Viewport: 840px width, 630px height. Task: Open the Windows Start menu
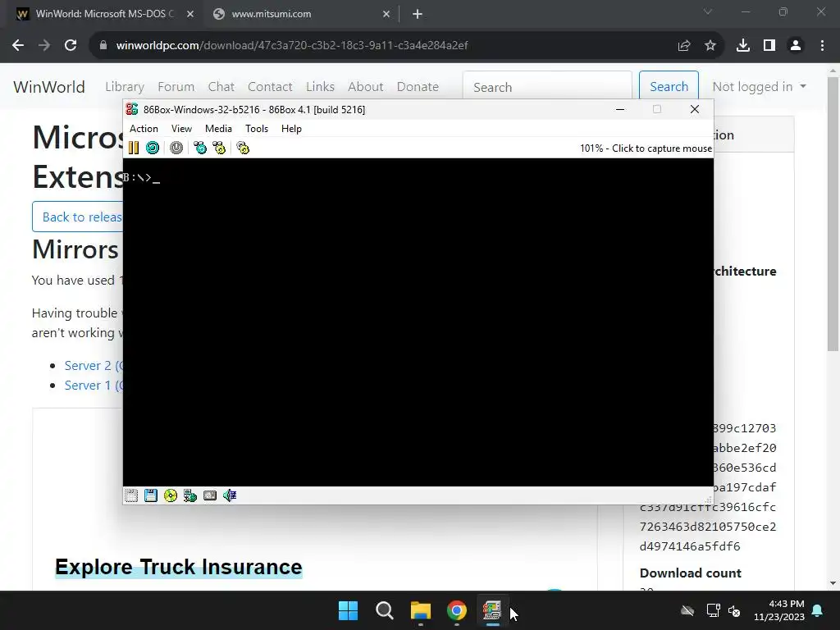click(x=348, y=610)
